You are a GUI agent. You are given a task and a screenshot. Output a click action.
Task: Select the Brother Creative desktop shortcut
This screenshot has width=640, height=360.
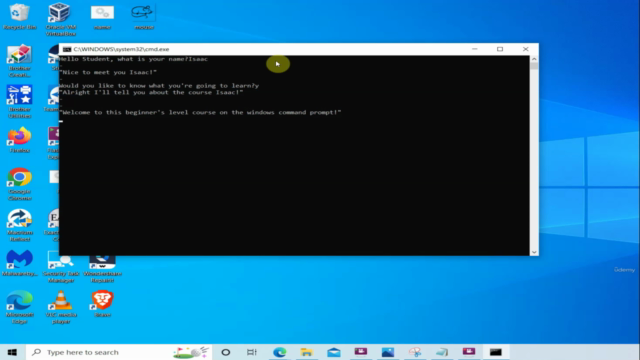19,61
